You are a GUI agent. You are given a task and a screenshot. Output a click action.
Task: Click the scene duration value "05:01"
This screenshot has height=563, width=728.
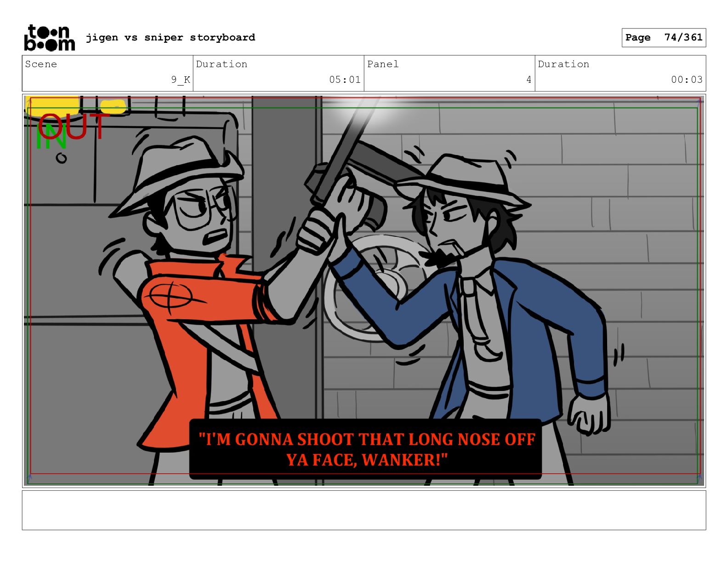(x=345, y=80)
